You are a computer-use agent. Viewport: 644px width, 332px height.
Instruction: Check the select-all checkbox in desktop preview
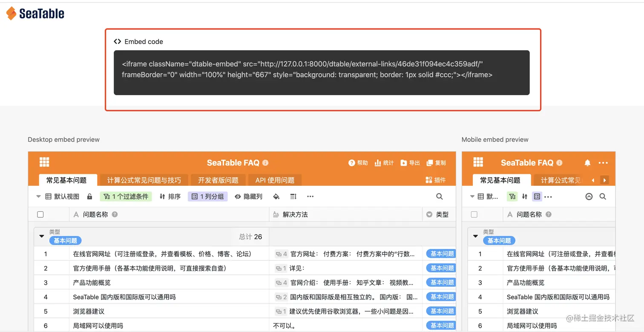pos(40,214)
